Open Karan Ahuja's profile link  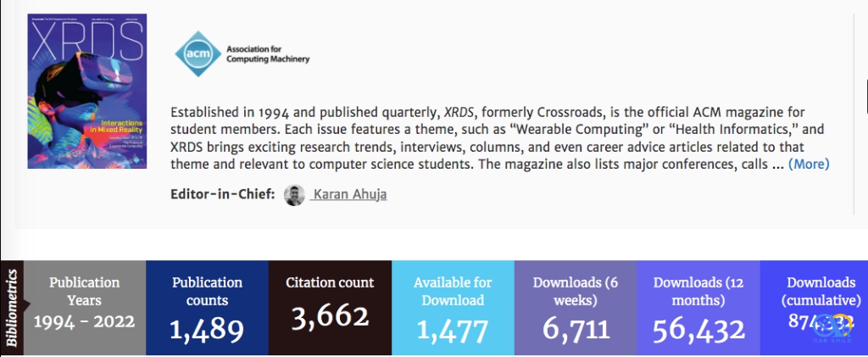[x=351, y=195]
